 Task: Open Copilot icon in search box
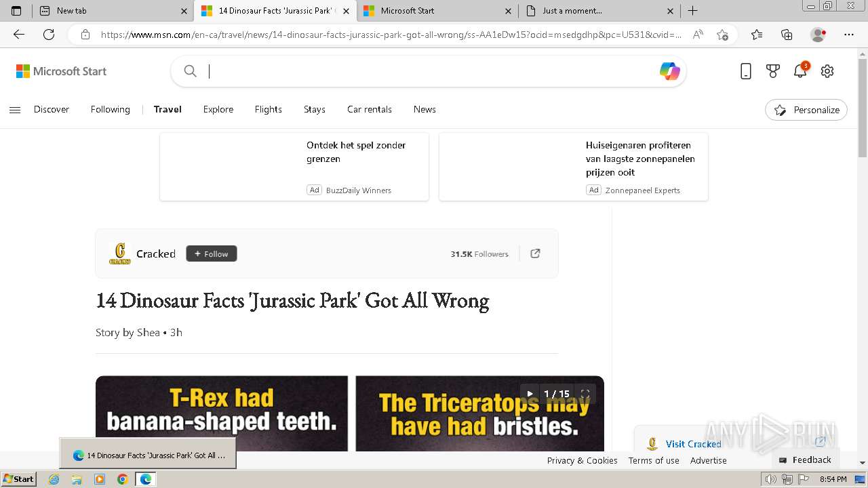click(x=669, y=71)
